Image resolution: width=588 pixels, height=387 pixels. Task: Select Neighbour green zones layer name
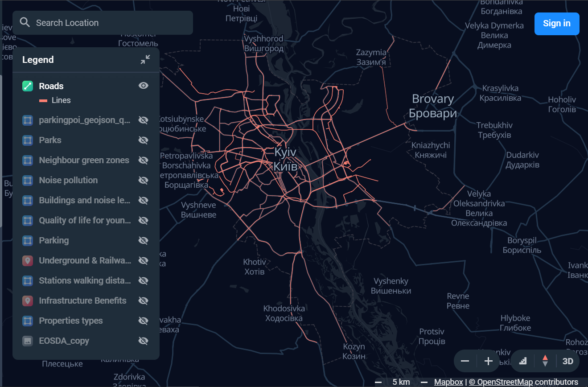[84, 160]
